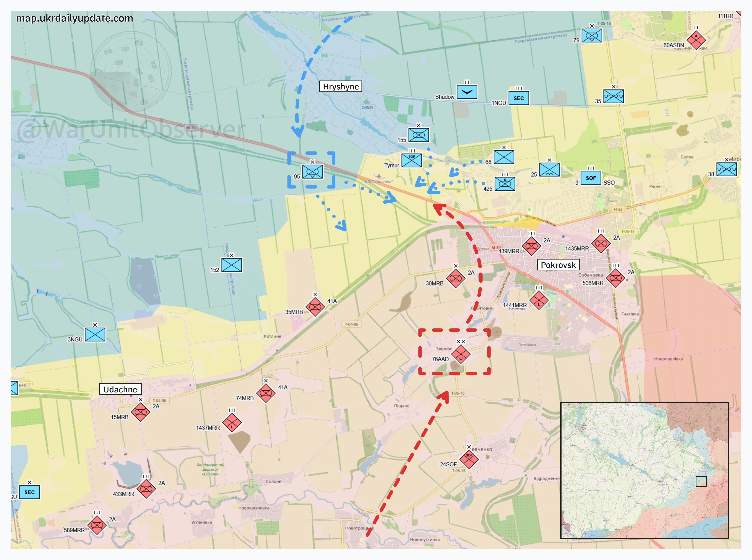The image size is (752, 560).
Task: Click the 425 assault regiment marker
Action: 505,184
